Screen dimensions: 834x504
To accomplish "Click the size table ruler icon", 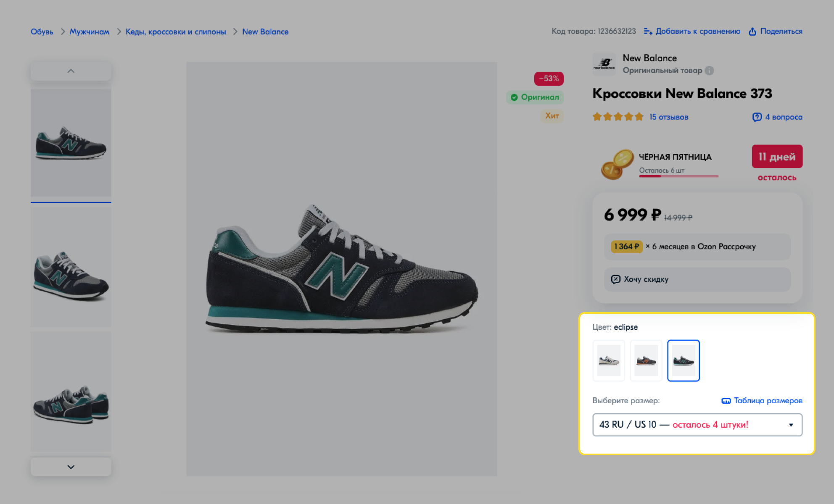I will (726, 401).
